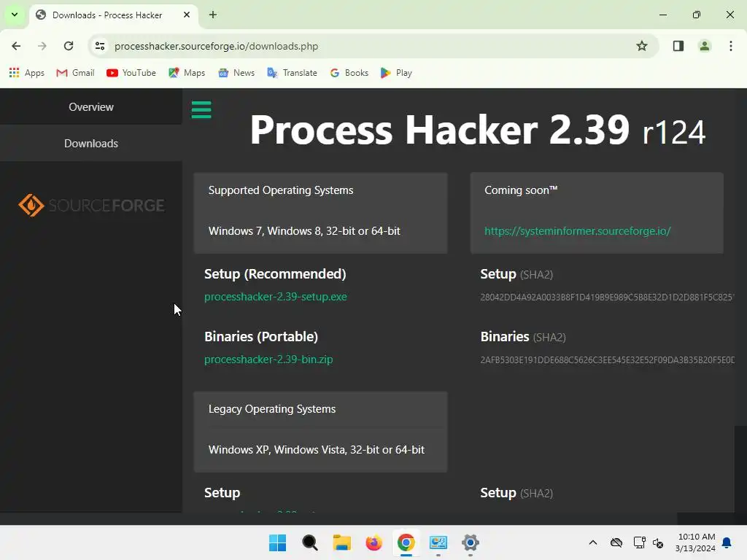
Task: Open the News bookmark
Action: click(236, 73)
